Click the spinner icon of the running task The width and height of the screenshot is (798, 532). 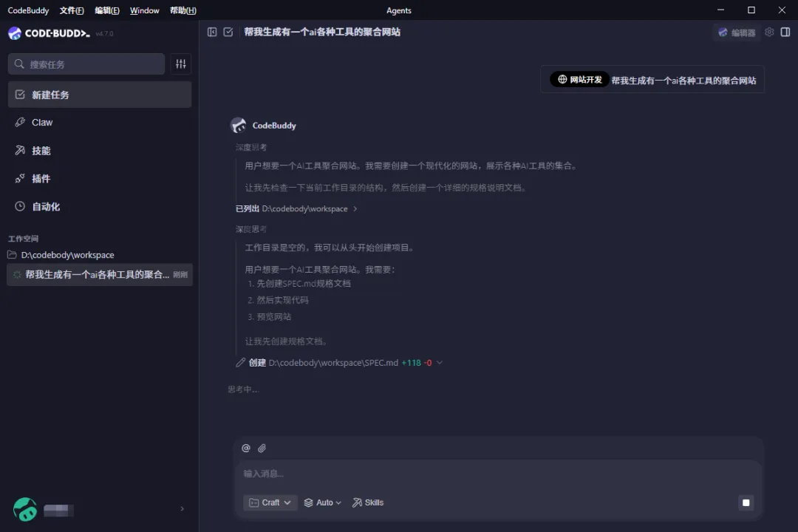click(17, 275)
